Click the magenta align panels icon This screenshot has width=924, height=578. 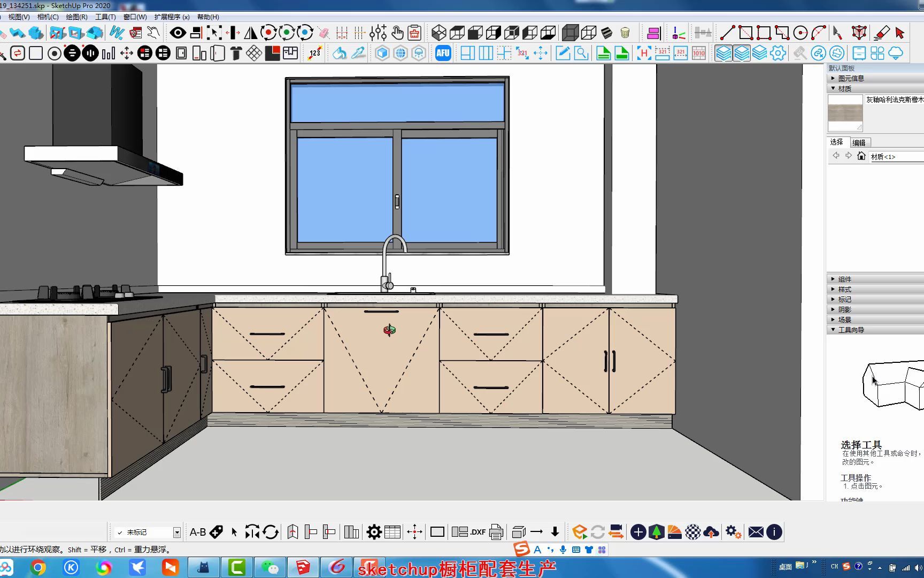pos(653,33)
